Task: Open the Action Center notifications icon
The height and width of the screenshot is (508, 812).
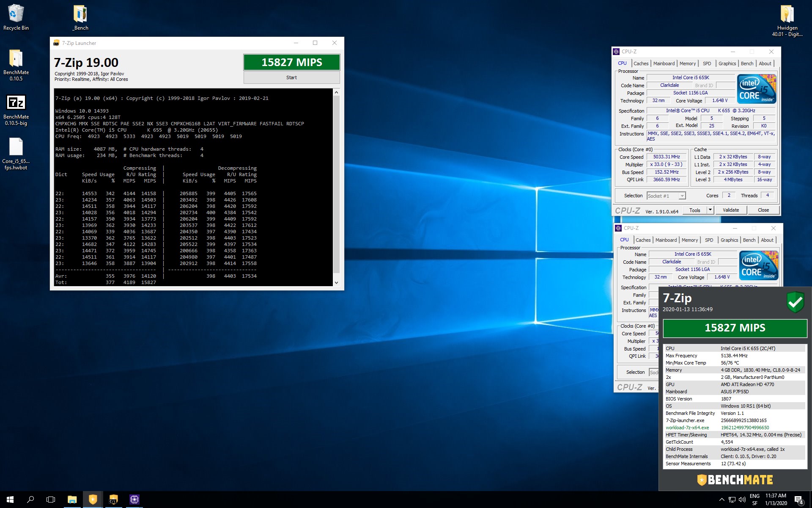Action: tap(798, 500)
